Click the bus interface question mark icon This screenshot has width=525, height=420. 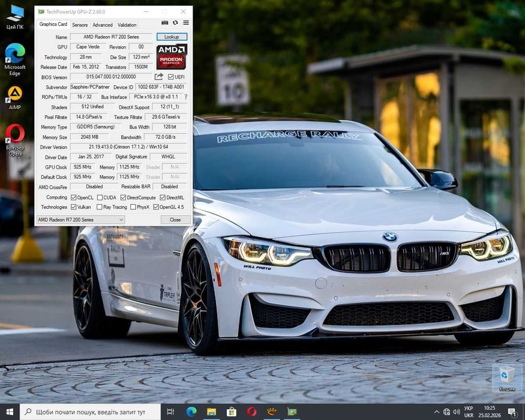[185, 97]
